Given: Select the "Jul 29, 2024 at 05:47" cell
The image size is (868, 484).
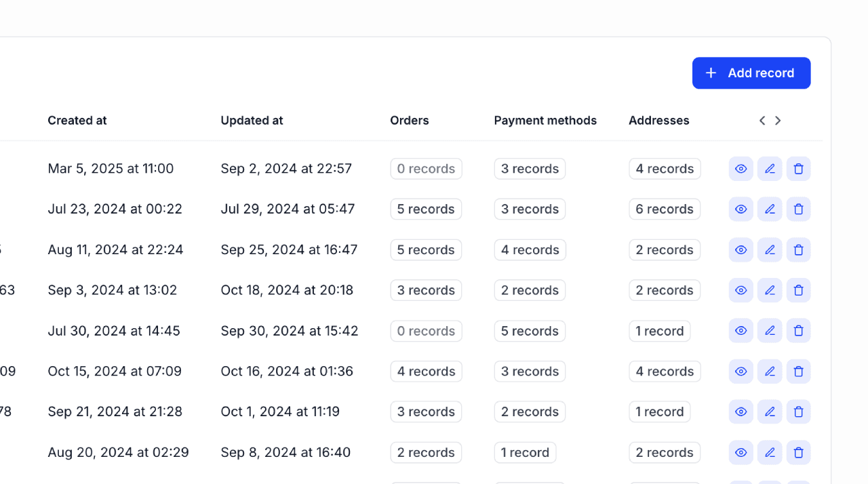Looking at the screenshot, I should 288,209.
